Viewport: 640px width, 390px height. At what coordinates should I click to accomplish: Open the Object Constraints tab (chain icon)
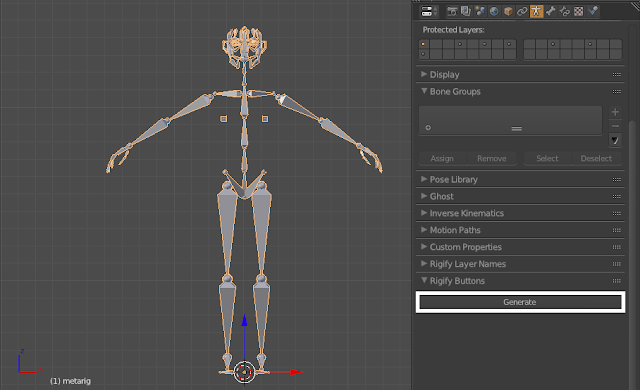(522, 11)
